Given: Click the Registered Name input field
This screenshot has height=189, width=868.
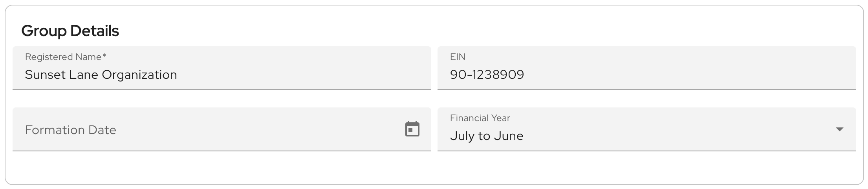Looking at the screenshot, I should [275, 75].
